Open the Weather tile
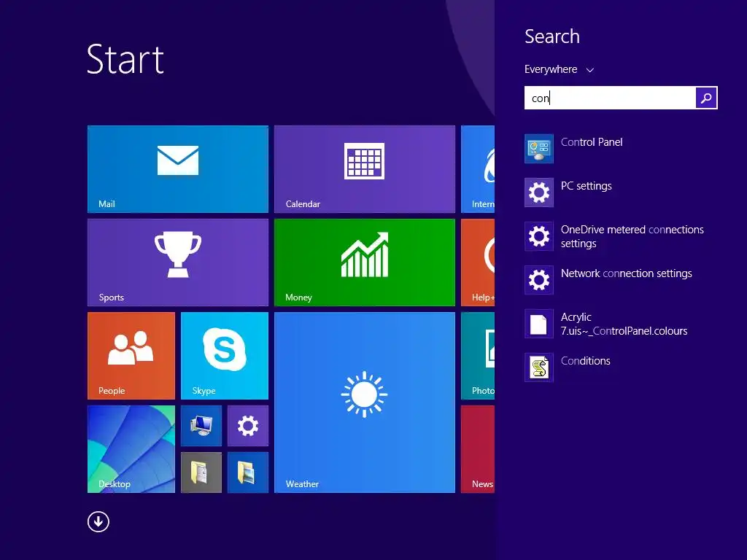This screenshot has width=747, height=560. click(x=365, y=402)
